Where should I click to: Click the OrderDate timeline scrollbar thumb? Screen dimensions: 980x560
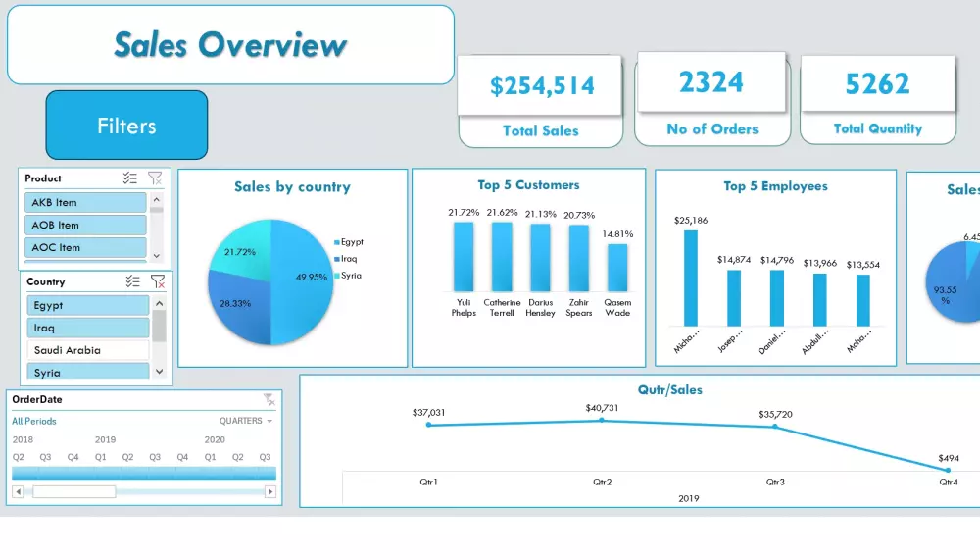73,491
